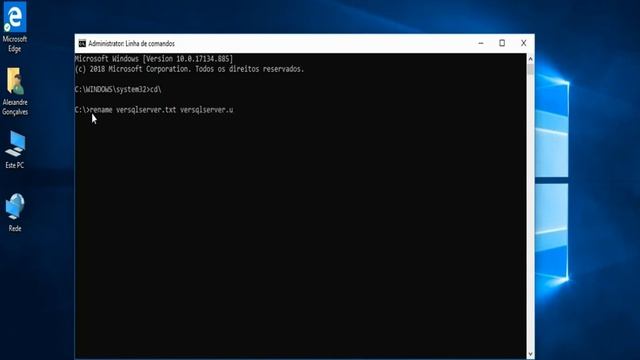Click the console vertical scrollbar thumb
Screen dimensions: 640x360
530,69
